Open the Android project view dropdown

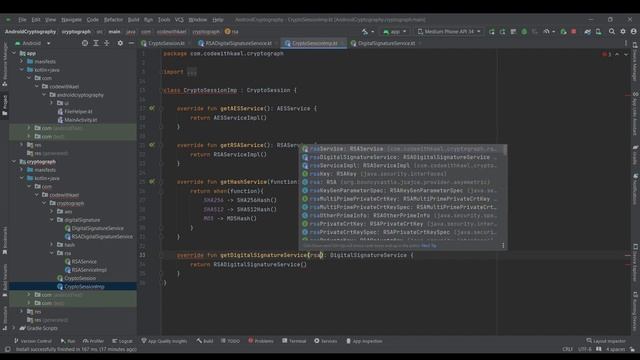point(33,43)
